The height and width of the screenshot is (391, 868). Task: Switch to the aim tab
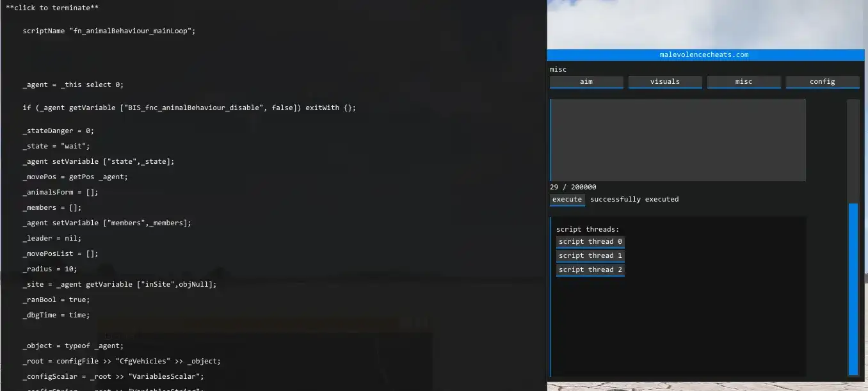coord(586,81)
